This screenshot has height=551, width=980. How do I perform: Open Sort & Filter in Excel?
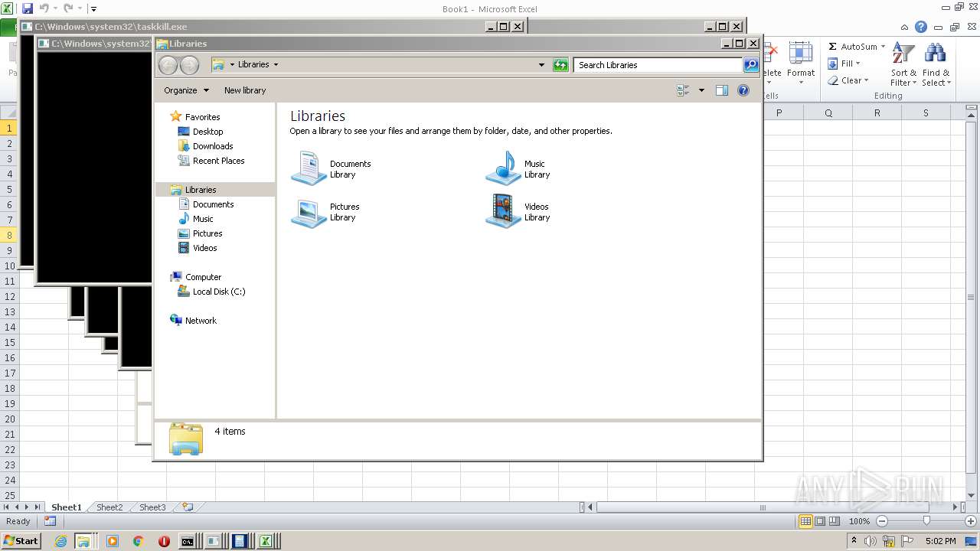click(x=903, y=64)
